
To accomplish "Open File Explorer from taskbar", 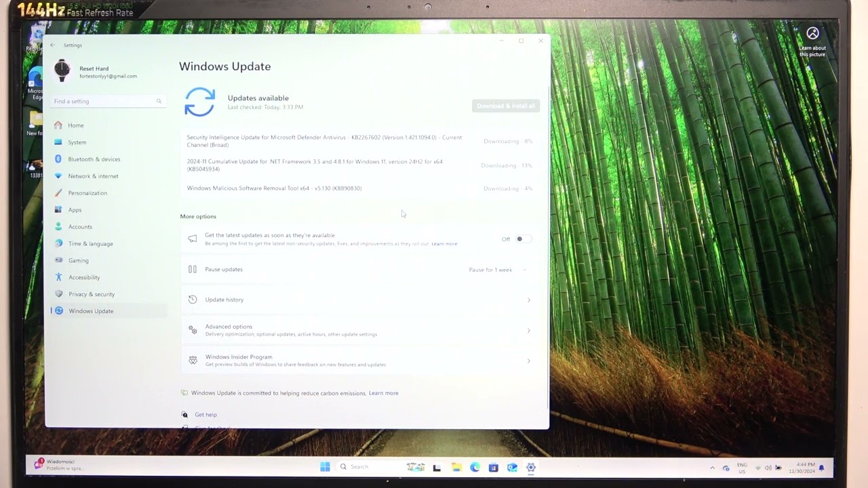I will click(x=456, y=468).
